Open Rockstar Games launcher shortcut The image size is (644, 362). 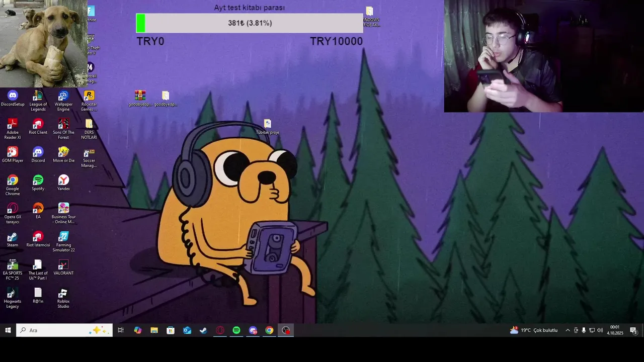(89, 101)
